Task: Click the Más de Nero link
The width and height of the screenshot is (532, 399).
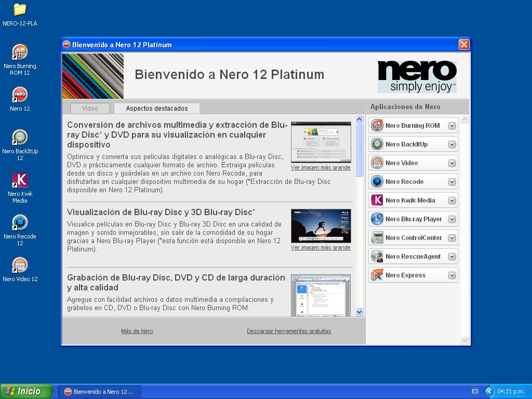Action: pyautogui.click(x=137, y=331)
